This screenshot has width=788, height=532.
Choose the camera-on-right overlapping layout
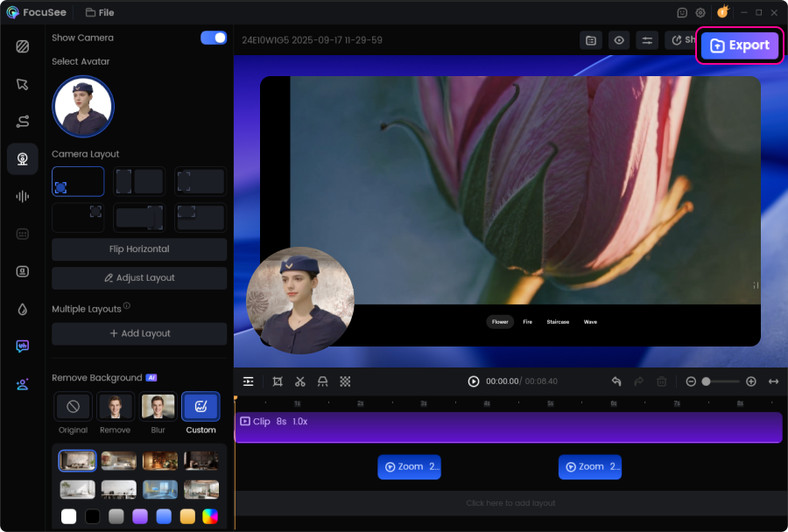(x=139, y=218)
